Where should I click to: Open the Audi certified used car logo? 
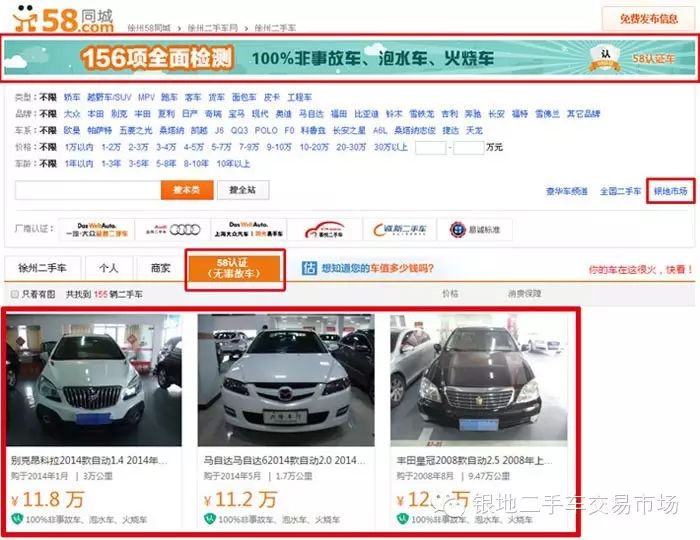click(x=173, y=230)
